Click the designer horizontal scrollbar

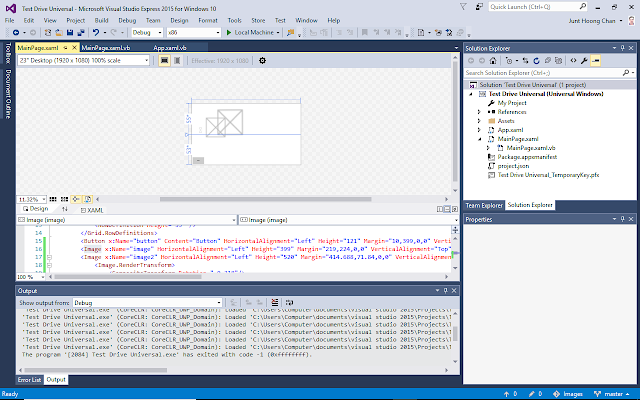(265, 199)
